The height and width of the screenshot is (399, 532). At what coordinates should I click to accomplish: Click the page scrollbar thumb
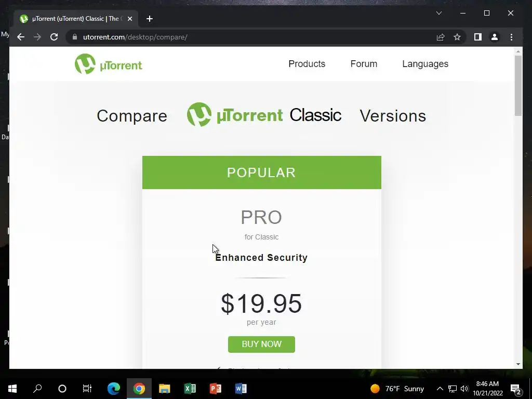(x=518, y=86)
